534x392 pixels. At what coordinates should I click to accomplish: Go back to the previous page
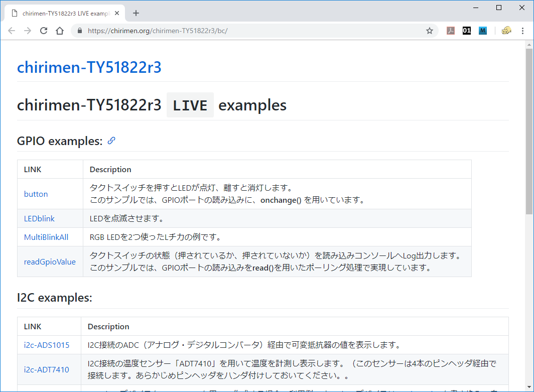(12, 31)
